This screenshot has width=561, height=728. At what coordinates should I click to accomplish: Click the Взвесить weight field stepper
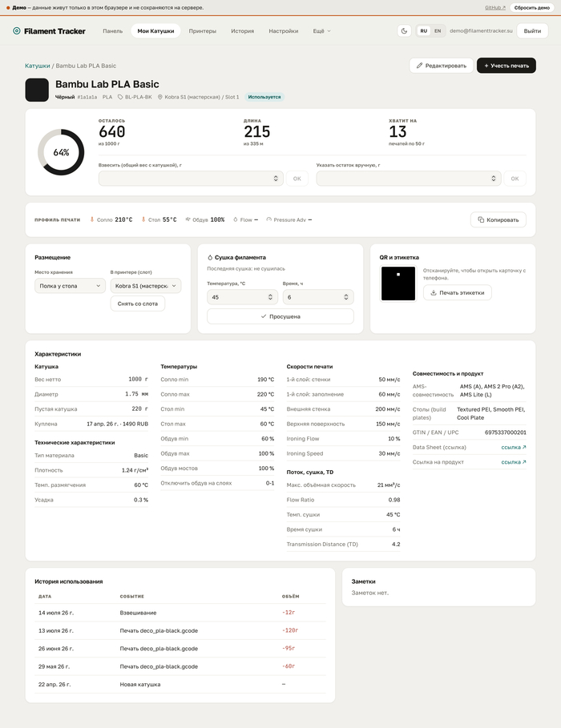click(276, 179)
